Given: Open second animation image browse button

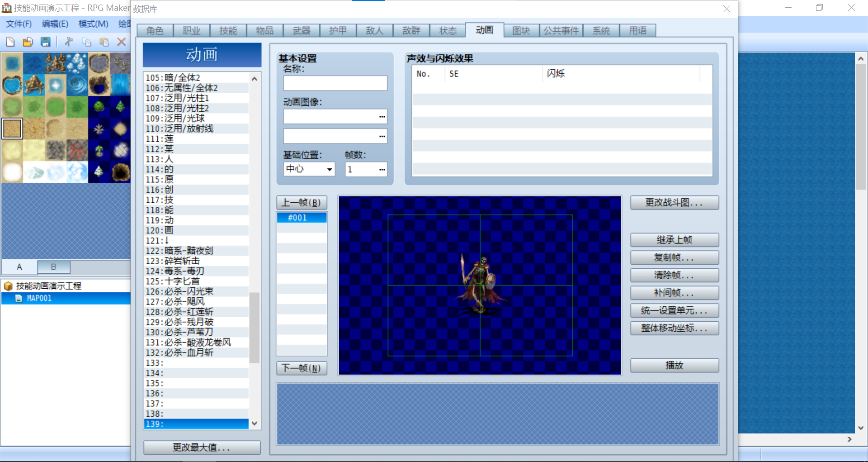Looking at the screenshot, I should (x=382, y=136).
